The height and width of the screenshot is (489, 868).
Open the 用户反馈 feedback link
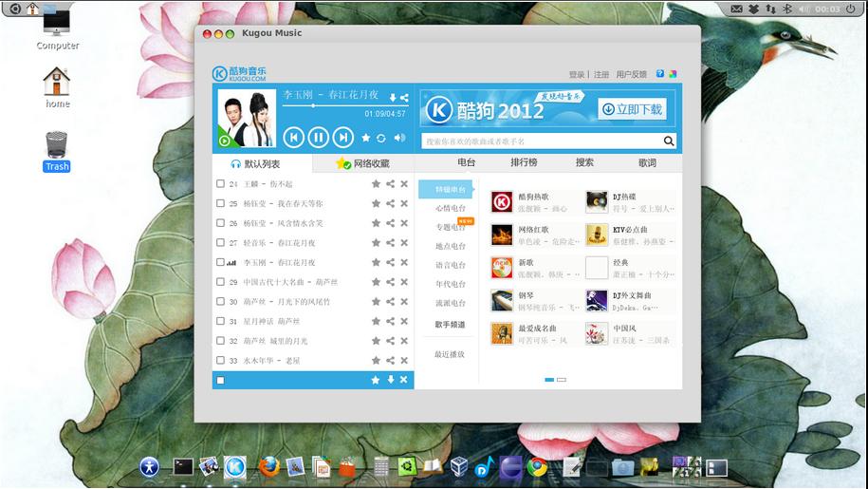(x=632, y=74)
